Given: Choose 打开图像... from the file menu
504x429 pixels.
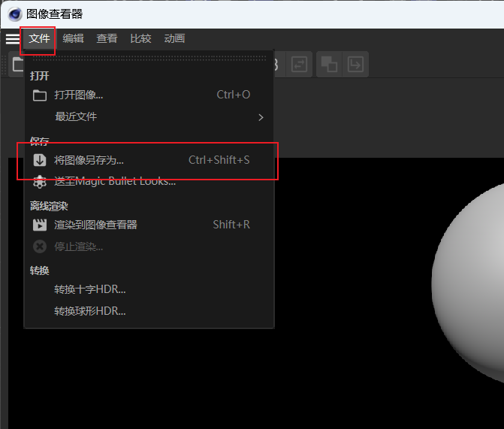Looking at the screenshot, I should pos(149,95).
